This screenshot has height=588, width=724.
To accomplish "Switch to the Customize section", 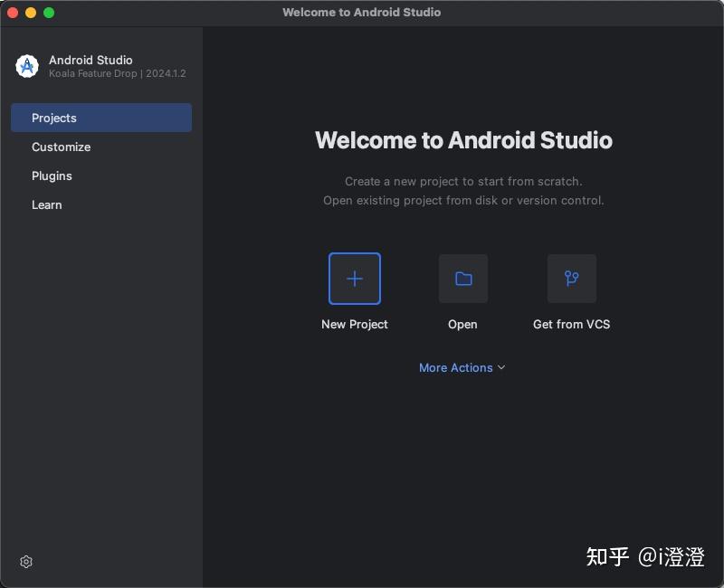I will [61, 147].
